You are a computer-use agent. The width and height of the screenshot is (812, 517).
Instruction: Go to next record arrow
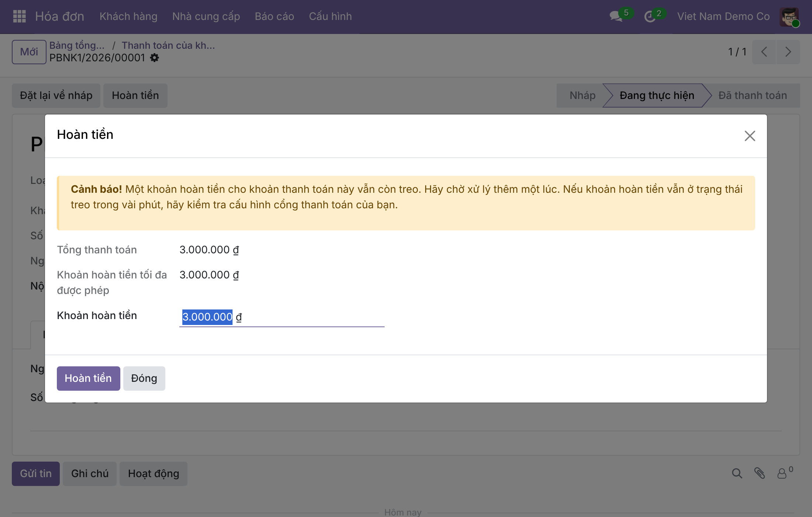(x=788, y=52)
